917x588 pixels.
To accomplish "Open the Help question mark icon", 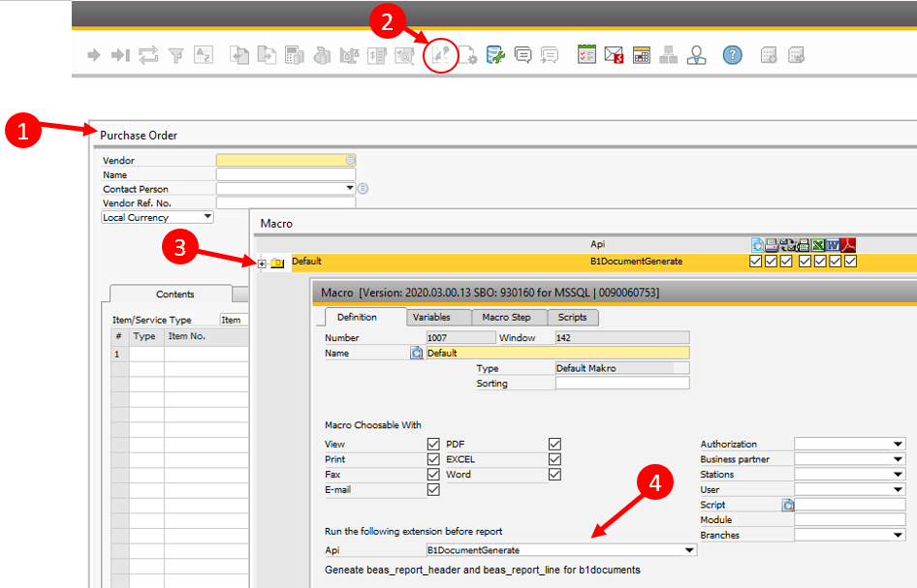I will tap(733, 55).
